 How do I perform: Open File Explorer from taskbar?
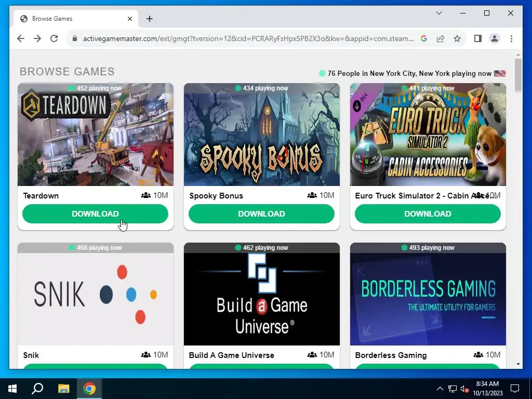63,389
